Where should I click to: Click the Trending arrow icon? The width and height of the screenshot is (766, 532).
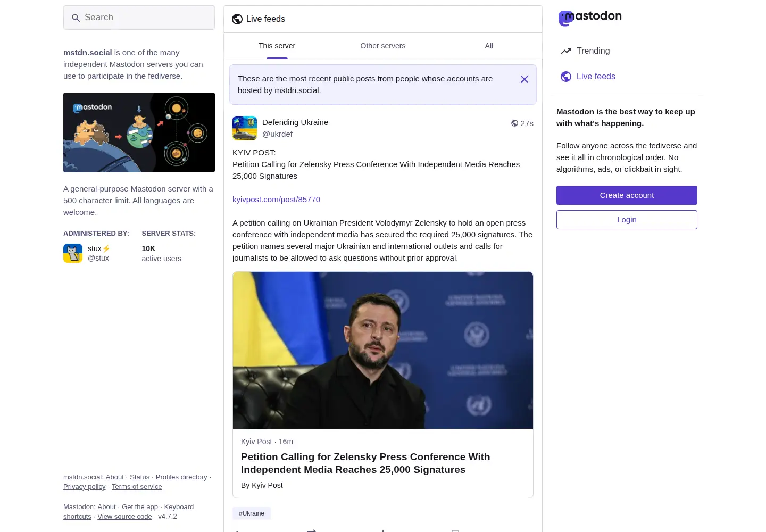coord(566,51)
